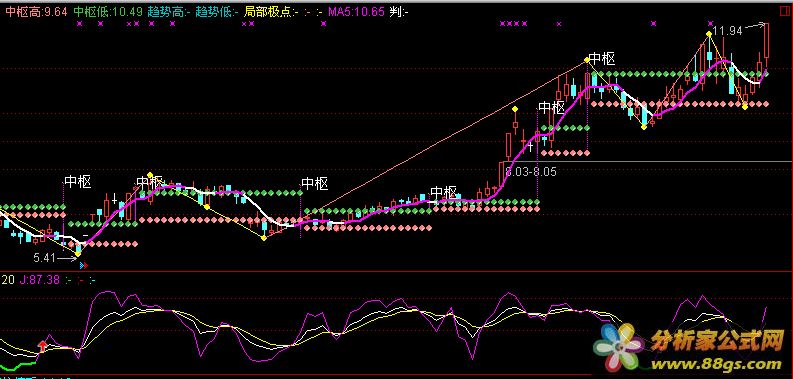Select the 中枢高:9.64 indicator label

[36, 12]
